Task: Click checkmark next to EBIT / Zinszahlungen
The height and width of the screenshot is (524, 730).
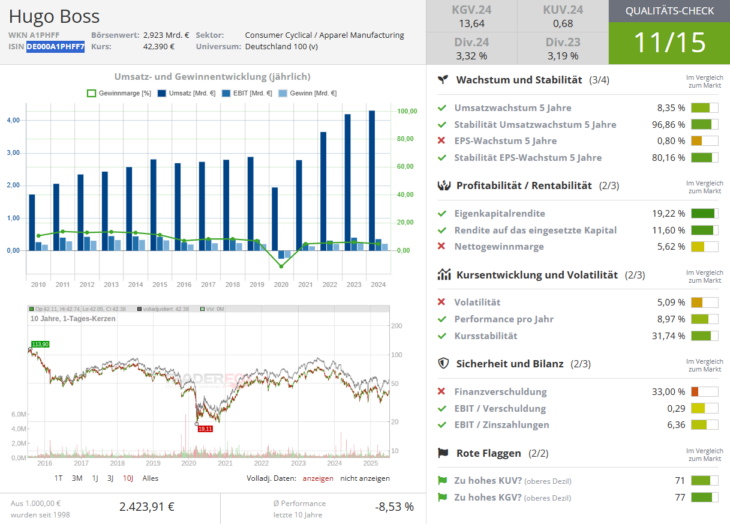Action: click(442, 425)
